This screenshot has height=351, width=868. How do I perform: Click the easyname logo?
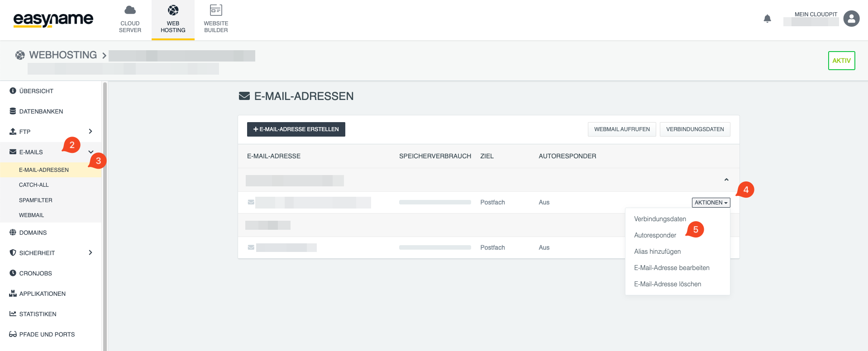(x=53, y=19)
